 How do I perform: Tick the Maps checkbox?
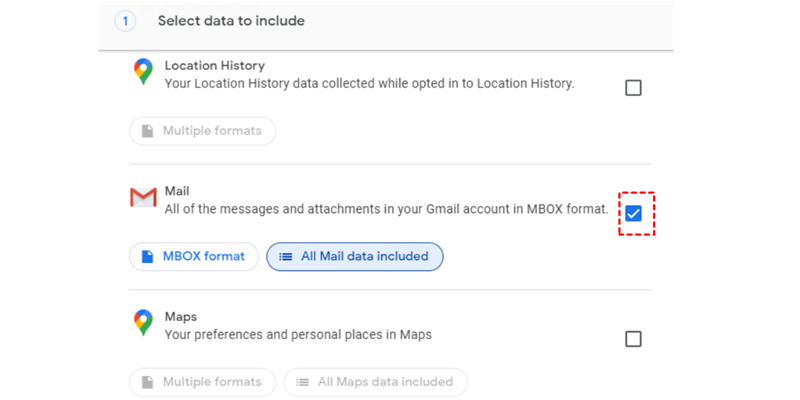(x=633, y=339)
